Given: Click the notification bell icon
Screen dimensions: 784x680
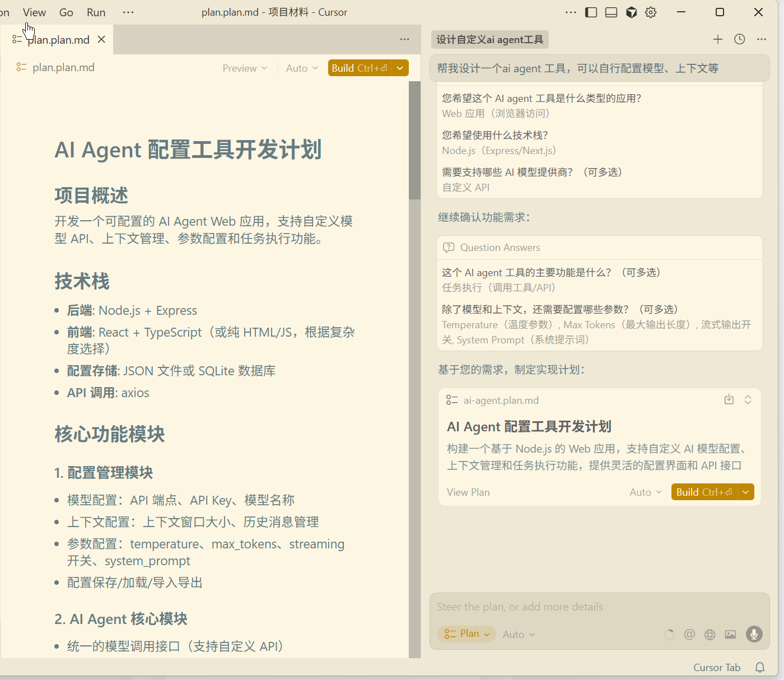Looking at the screenshot, I should [x=760, y=667].
